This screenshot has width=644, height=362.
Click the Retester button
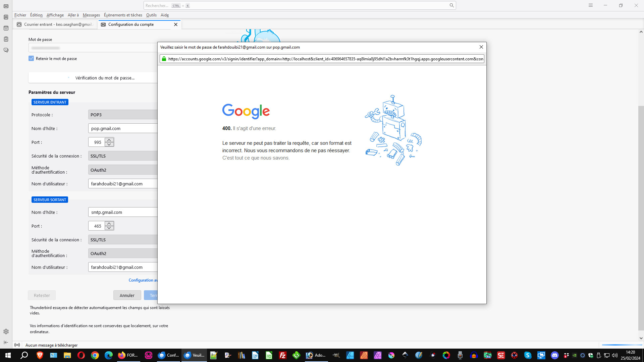(42, 295)
